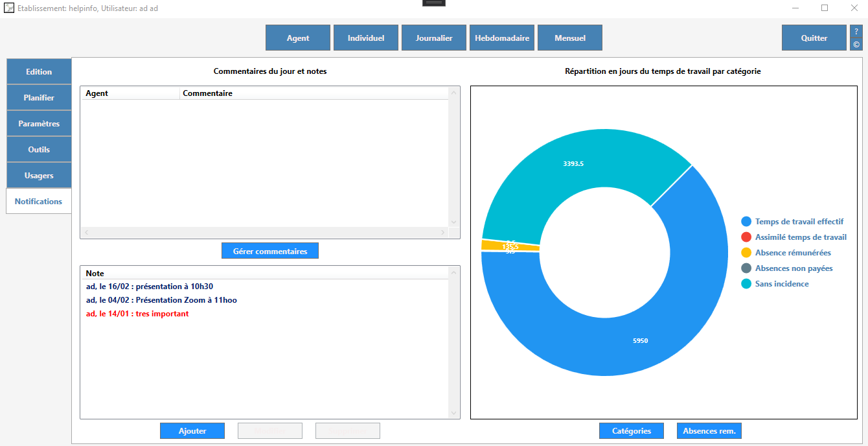The image size is (868, 446).
Task: Open the Planifier side tab
Action: (39, 98)
